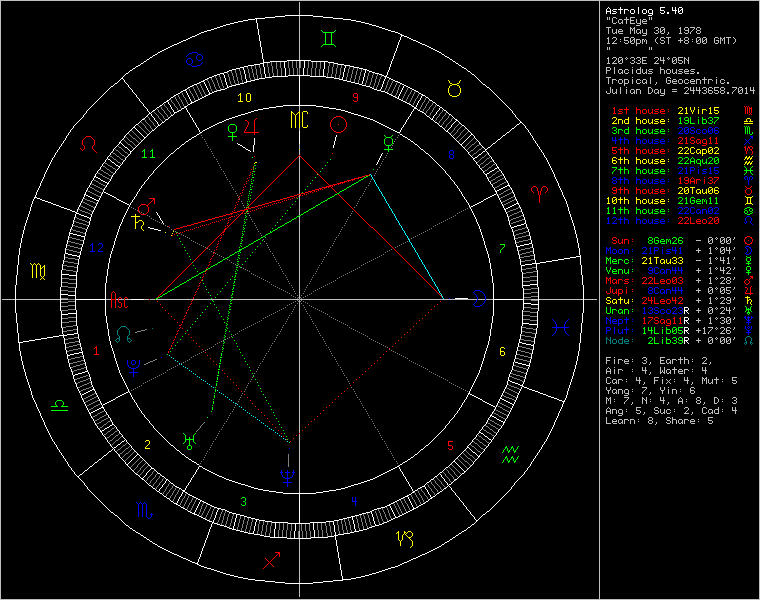Select the North Node symbol in the wheel
Viewport: 760px width, 600px height.
[124, 334]
